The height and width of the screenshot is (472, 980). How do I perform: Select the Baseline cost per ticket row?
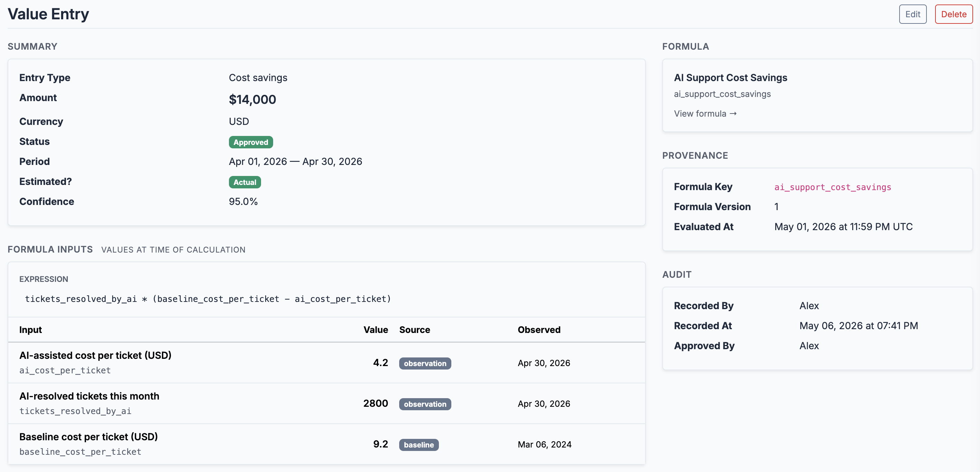[x=326, y=444]
